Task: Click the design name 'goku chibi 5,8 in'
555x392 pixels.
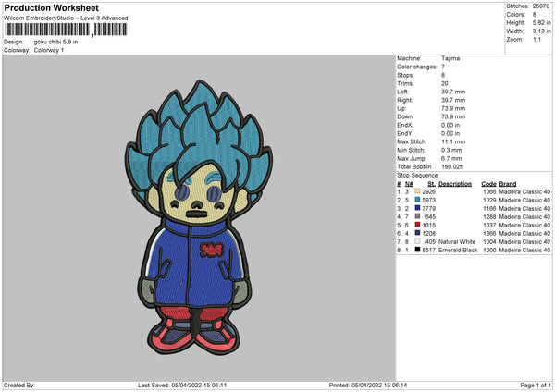Action: (55, 42)
